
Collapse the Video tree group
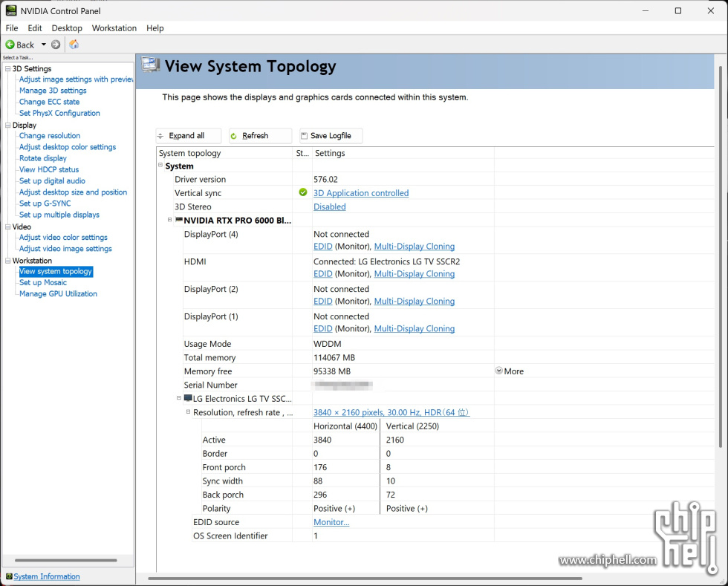(x=7, y=227)
